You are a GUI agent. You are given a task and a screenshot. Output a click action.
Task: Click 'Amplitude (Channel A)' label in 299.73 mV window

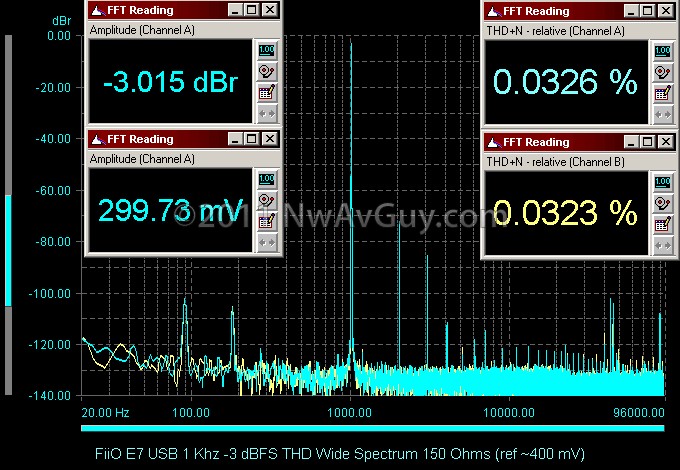click(142, 159)
